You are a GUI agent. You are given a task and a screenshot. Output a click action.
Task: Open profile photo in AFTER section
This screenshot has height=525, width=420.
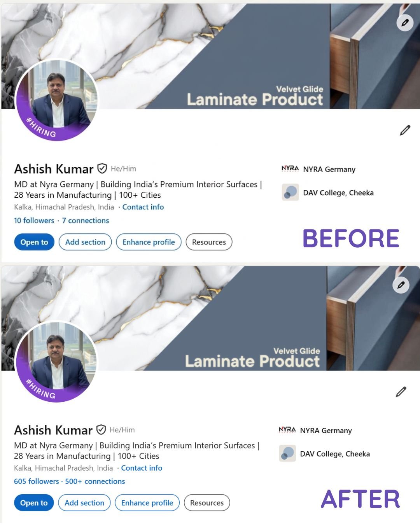coord(56,361)
